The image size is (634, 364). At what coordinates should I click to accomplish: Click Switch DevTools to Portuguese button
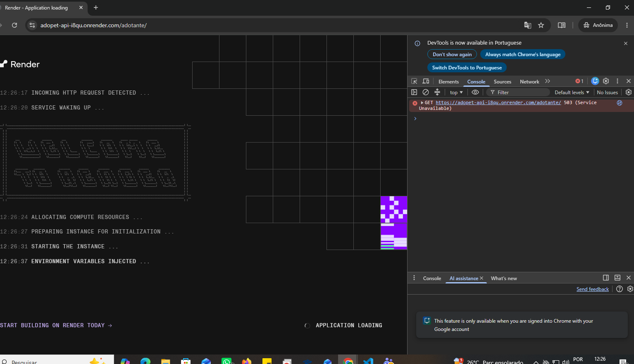click(467, 68)
